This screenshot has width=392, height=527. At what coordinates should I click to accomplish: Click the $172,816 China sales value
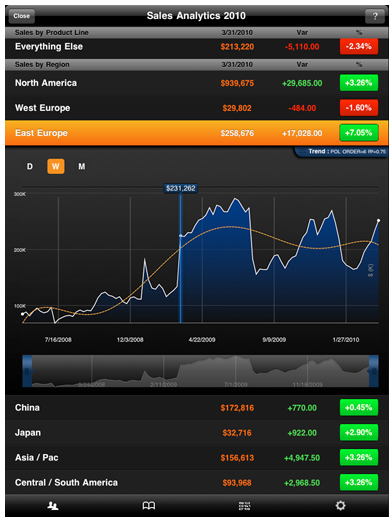point(237,408)
